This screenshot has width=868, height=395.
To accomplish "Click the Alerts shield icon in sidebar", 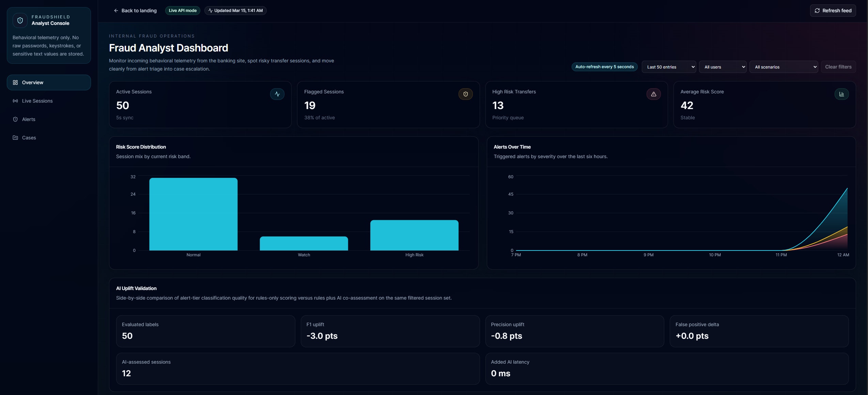I will 15,119.
